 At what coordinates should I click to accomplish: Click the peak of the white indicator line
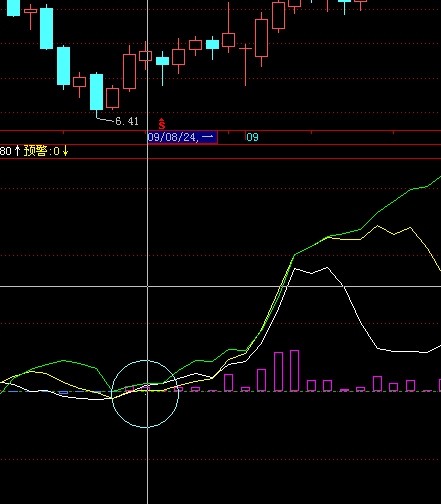pyautogui.click(x=327, y=267)
